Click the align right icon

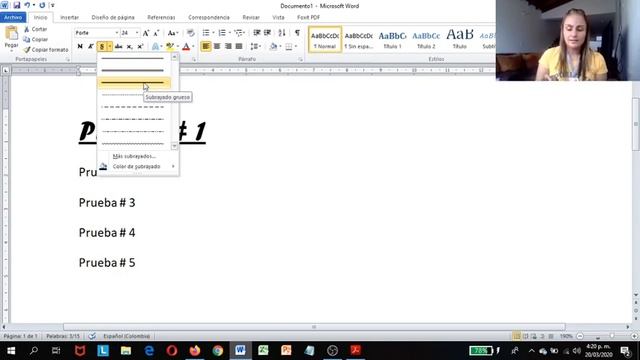point(228,47)
